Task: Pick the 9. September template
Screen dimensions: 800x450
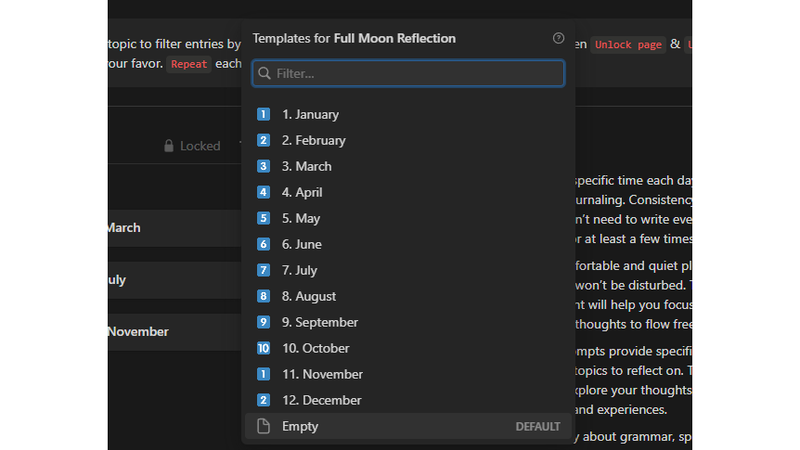Action: pos(408,322)
